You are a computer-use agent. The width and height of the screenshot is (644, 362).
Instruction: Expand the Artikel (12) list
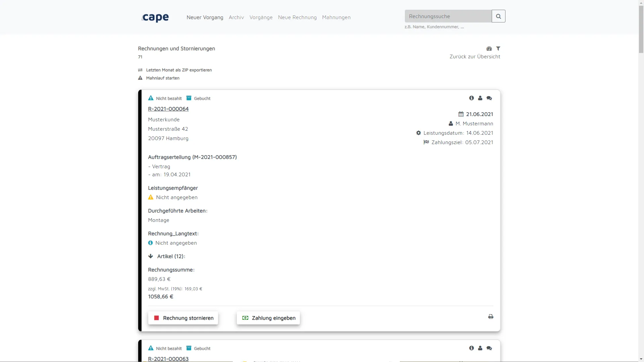tap(151, 256)
